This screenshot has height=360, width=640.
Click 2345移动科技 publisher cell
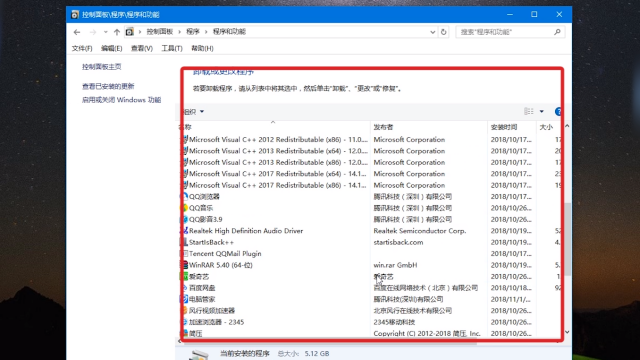394,322
